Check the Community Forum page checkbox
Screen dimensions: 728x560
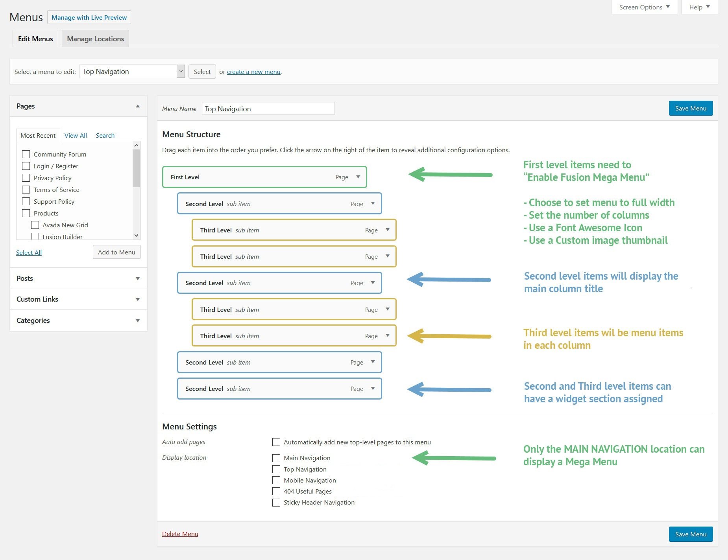point(26,154)
